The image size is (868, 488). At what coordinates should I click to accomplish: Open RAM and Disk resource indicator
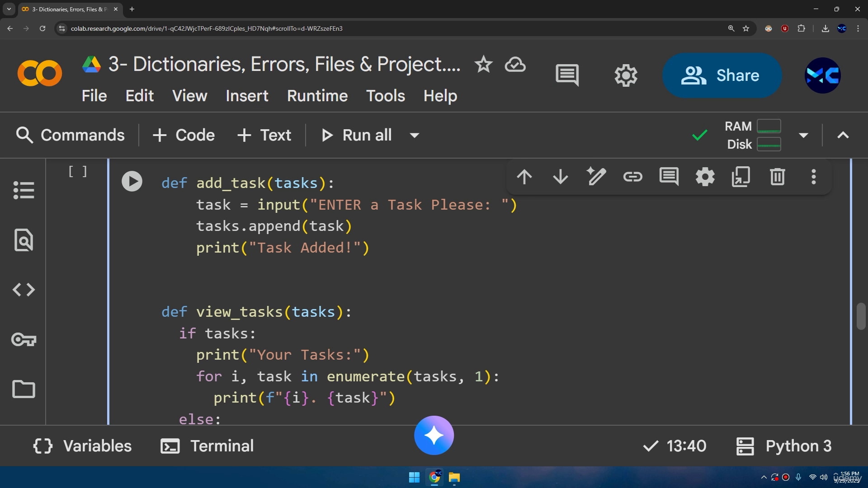[753, 135]
